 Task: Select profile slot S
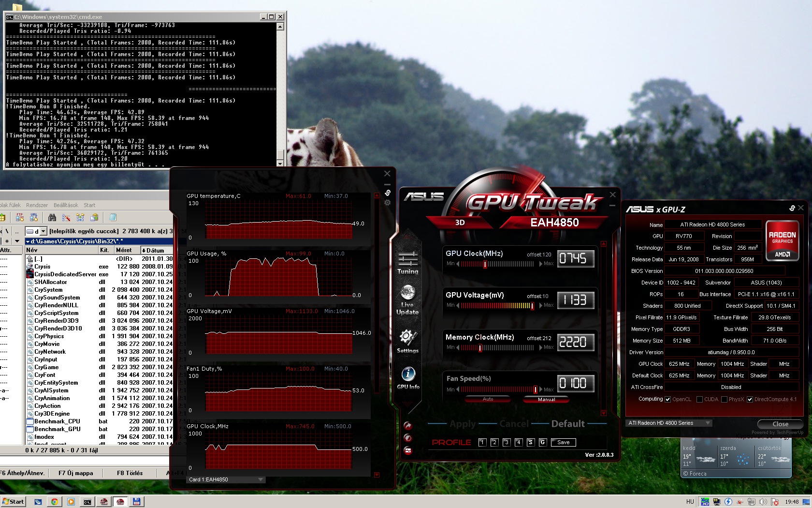coord(530,442)
